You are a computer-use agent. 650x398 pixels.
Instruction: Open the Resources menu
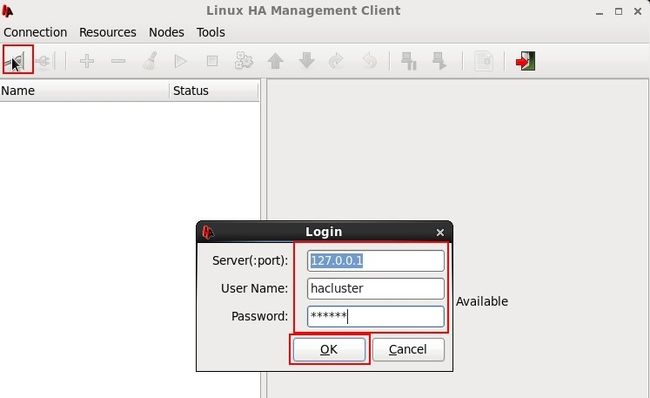pos(108,32)
